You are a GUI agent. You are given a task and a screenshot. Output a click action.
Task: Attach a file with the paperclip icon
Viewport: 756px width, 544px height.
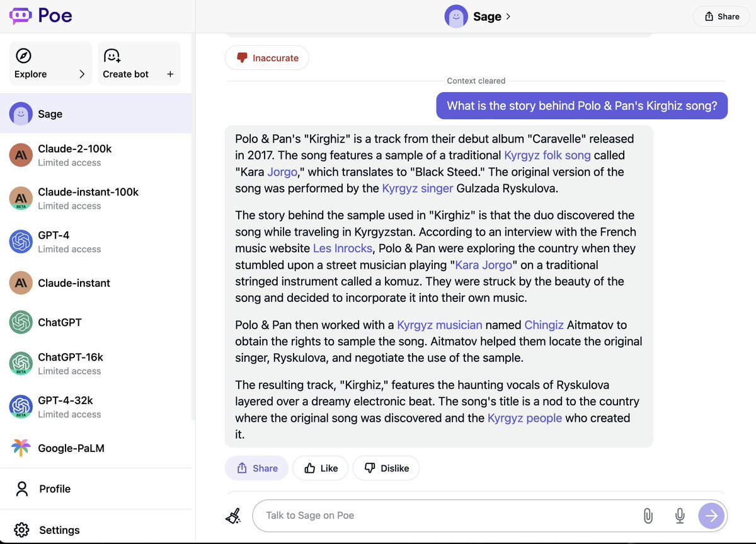click(648, 516)
